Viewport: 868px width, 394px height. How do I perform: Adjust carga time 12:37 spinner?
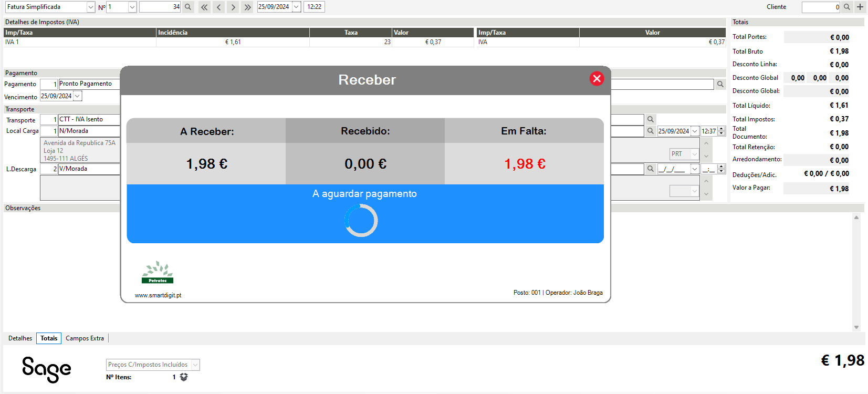coord(721,131)
